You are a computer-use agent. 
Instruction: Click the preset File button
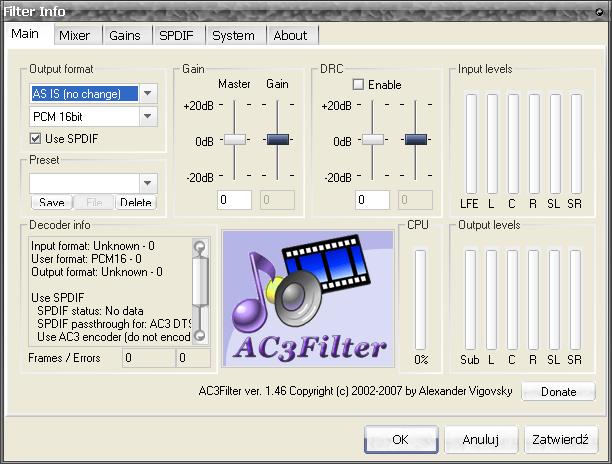click(x=94, y=202)
